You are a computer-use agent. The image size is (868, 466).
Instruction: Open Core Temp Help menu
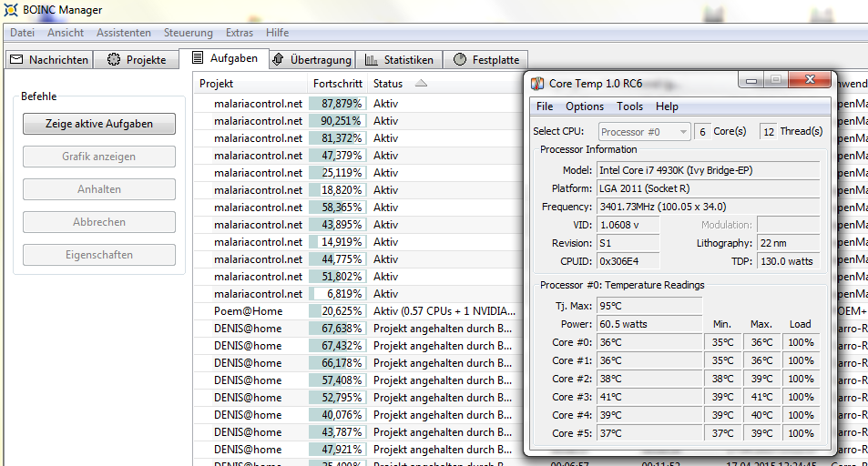point(667,106)
